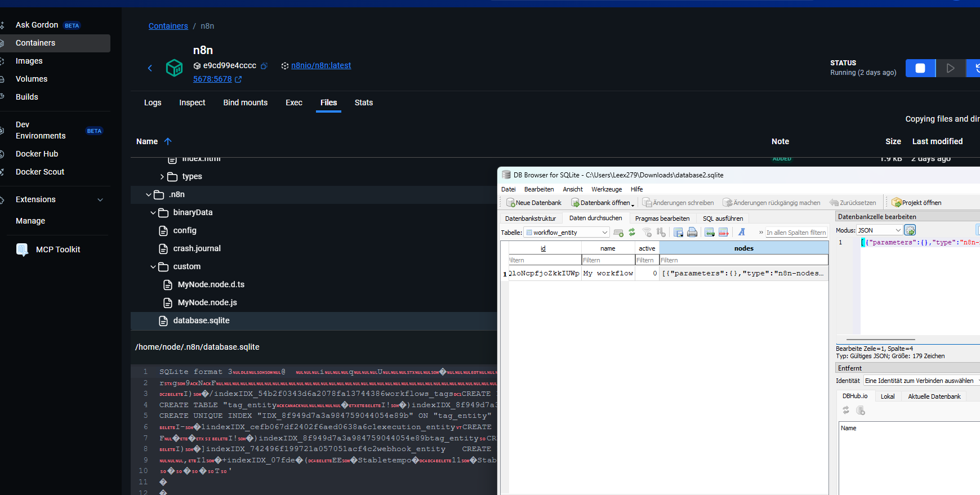
Task: Click the database icon under DBHub.io tab
Action: 861,411
